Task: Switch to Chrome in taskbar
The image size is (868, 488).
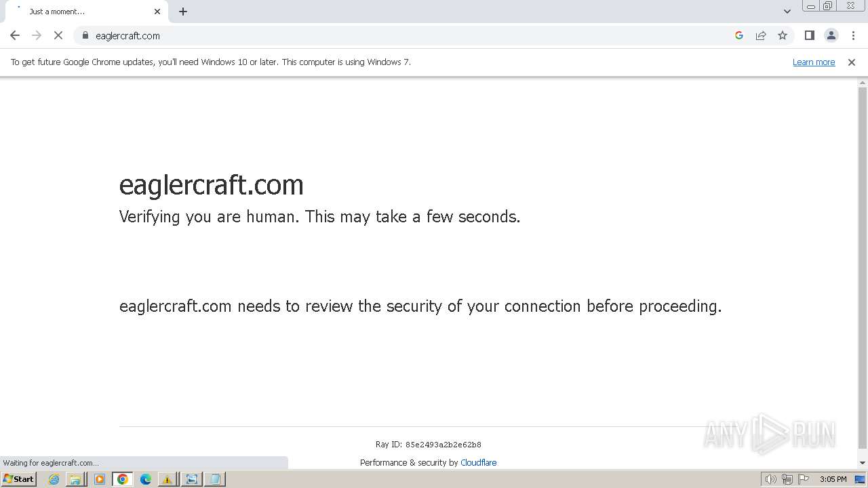Action: click(x=123, y=479)
